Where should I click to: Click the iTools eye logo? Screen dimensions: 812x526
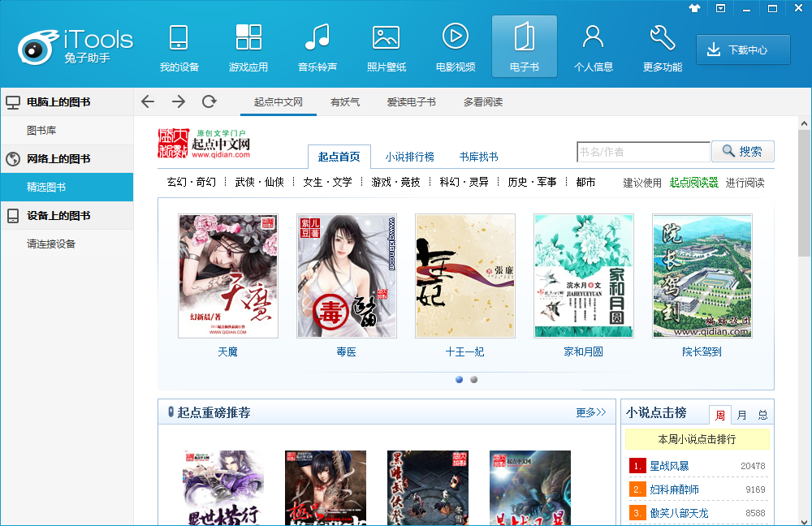click(x=37, y=48)
